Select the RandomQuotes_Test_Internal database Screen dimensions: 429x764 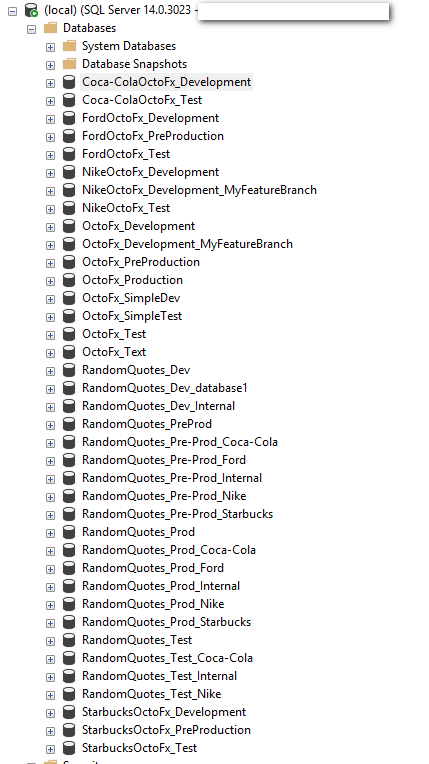[159, 676]
